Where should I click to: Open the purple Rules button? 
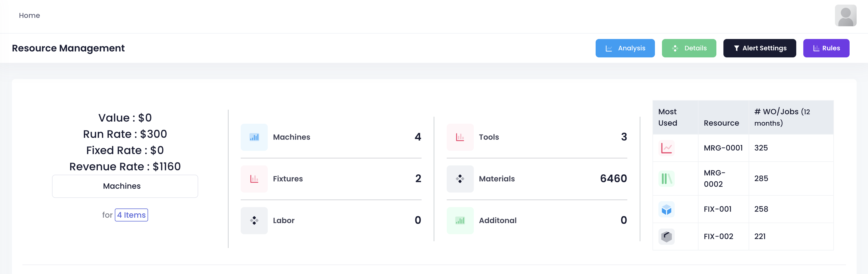coord(826,48)
